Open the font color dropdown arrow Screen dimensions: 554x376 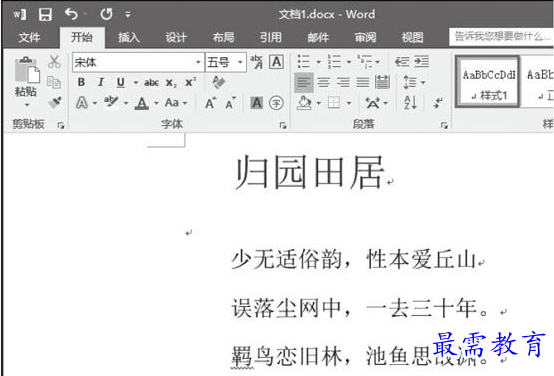coord(157,103)
